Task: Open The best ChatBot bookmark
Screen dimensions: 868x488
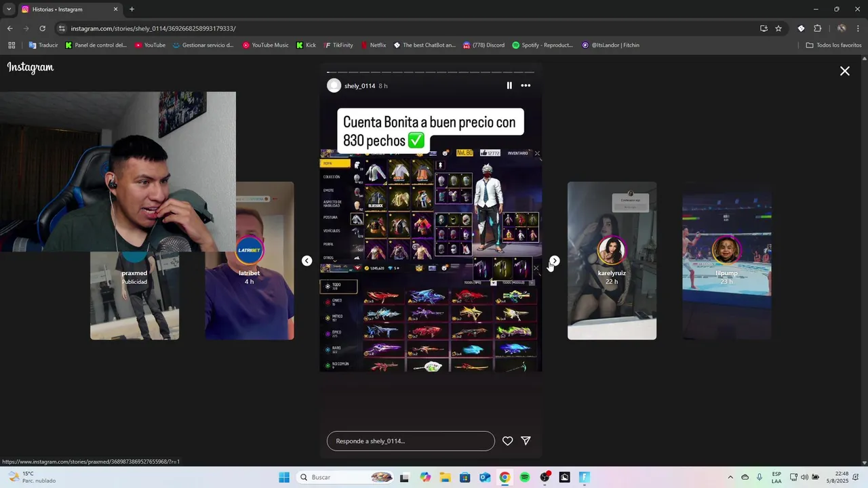Action: pyautogui.click(x=425, y=45)
